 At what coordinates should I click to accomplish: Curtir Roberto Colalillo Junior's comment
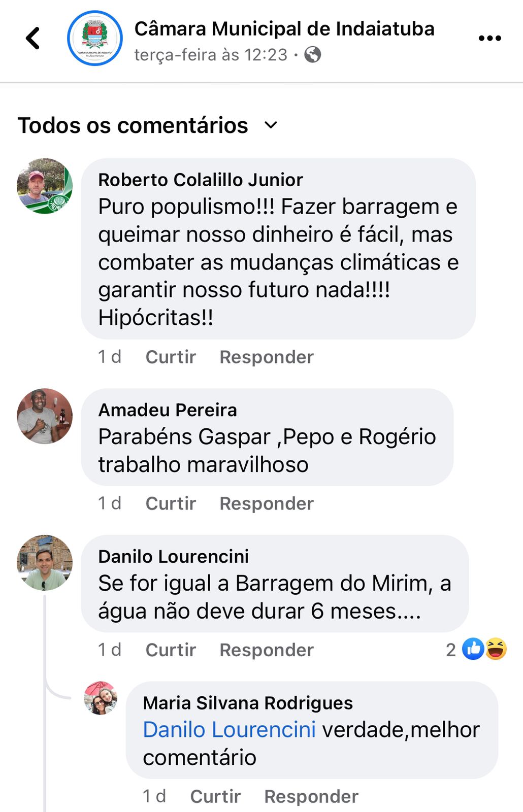coord(171,357)
